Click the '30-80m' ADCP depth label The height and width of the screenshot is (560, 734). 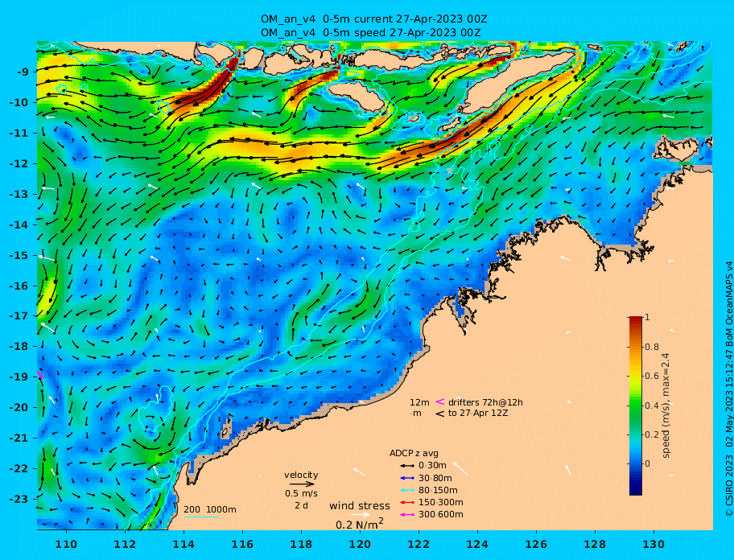[435, 478]
